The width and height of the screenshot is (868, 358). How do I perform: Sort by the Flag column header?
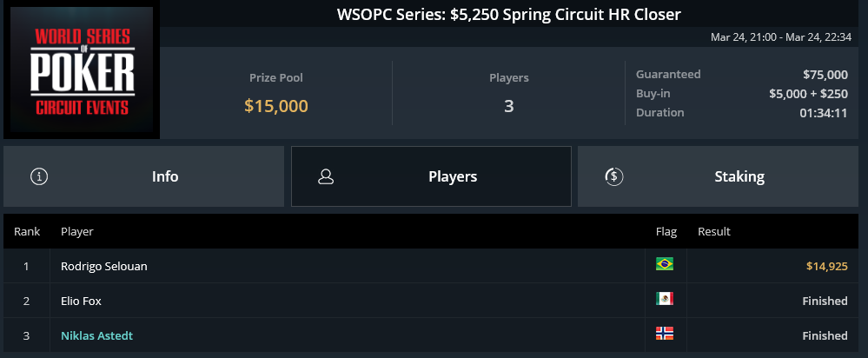tap(666, 231)
